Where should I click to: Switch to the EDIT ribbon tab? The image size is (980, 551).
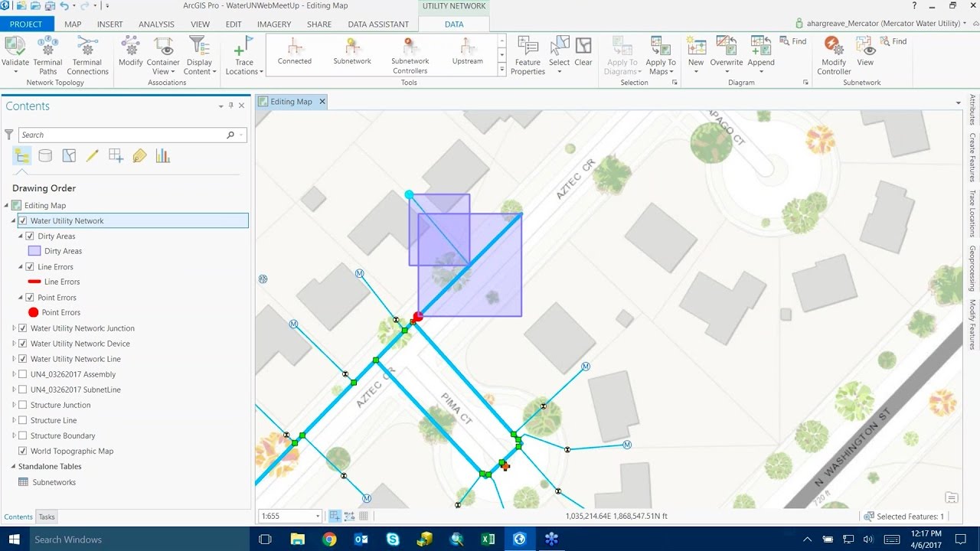(234, 24)
